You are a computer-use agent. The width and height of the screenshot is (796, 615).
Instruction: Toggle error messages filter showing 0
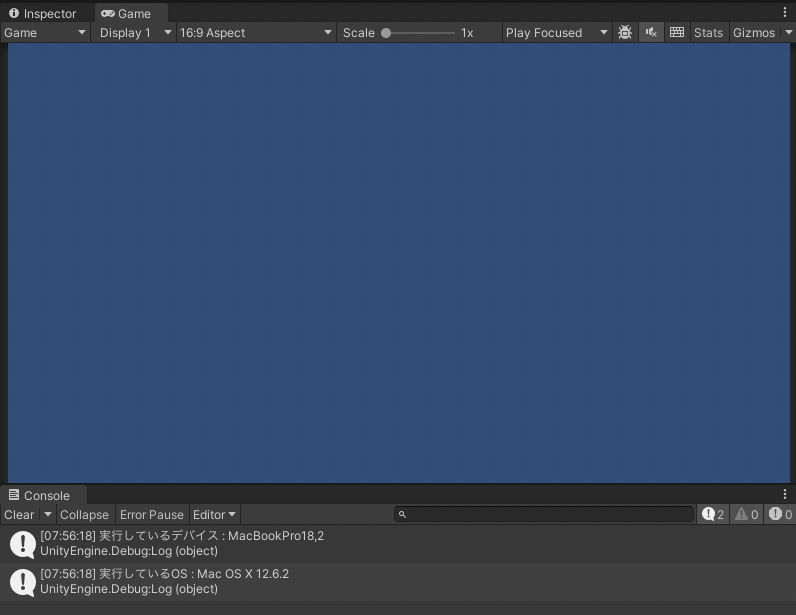pos(780,514)
